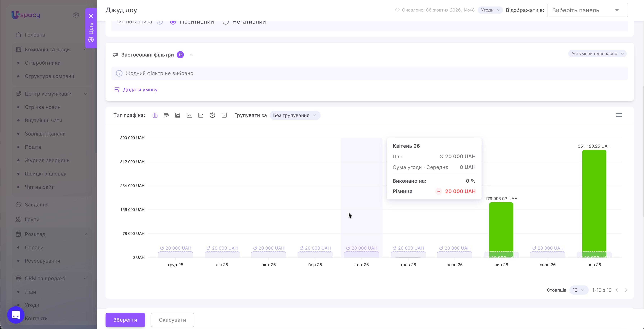Open the support chat widget
Viewport: 644px width, 329px height.
click(16, 315)
